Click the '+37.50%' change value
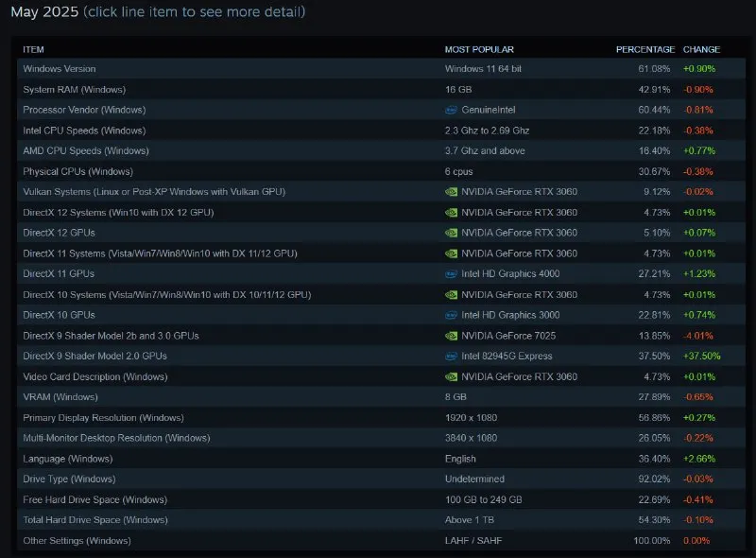The height and width of the screenshot is (558, 756). click(701, 356)
